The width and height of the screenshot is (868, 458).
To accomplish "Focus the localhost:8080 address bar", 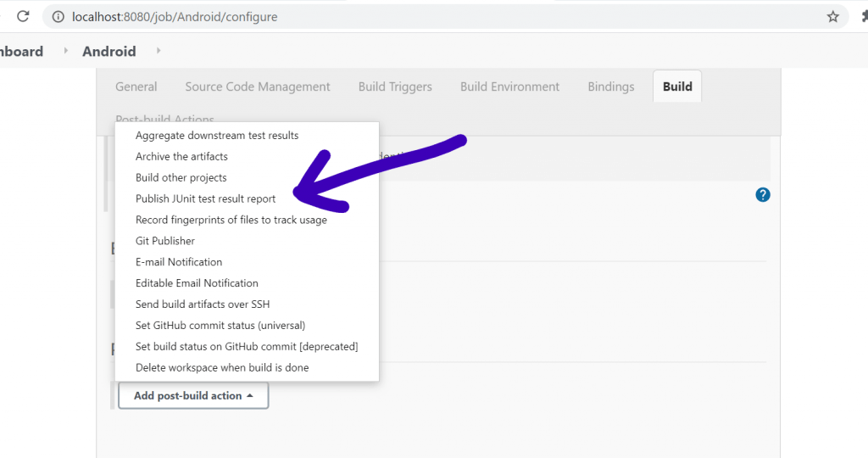I will [424, 17].
